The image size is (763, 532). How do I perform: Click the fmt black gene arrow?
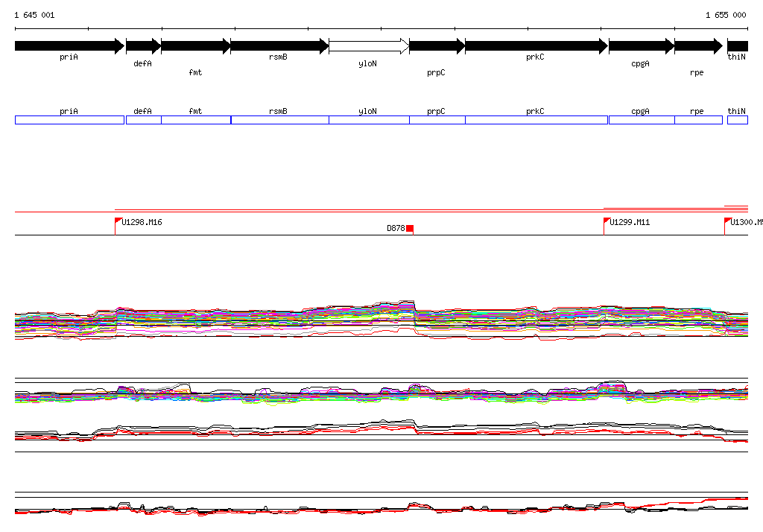pos(196,46)
